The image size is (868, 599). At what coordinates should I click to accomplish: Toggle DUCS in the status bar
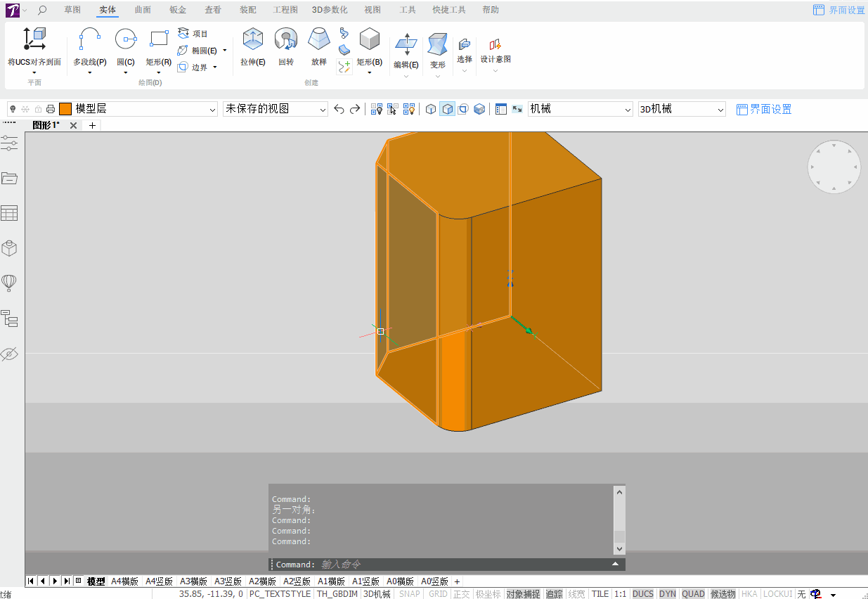(x=643, y=594)
